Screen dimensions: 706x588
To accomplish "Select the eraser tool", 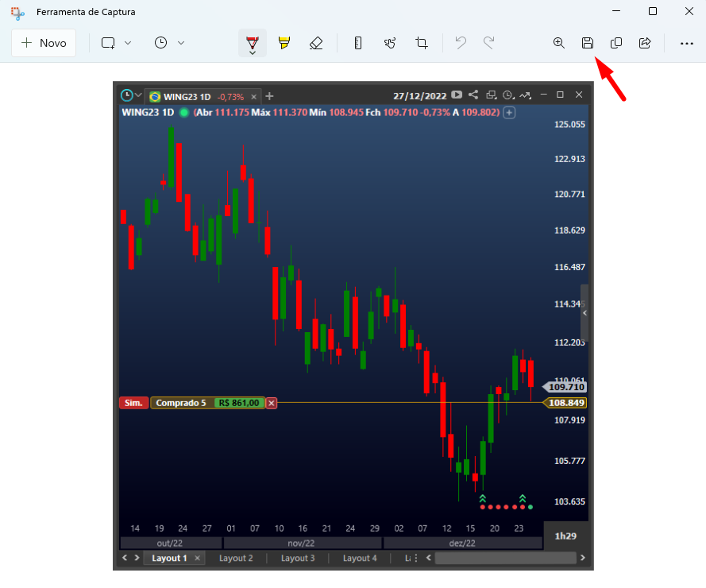I will click(316, 43).
